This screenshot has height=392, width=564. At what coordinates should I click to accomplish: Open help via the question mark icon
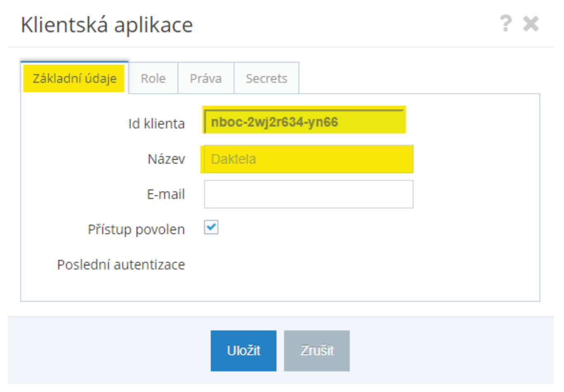click(x=506, y=24)
